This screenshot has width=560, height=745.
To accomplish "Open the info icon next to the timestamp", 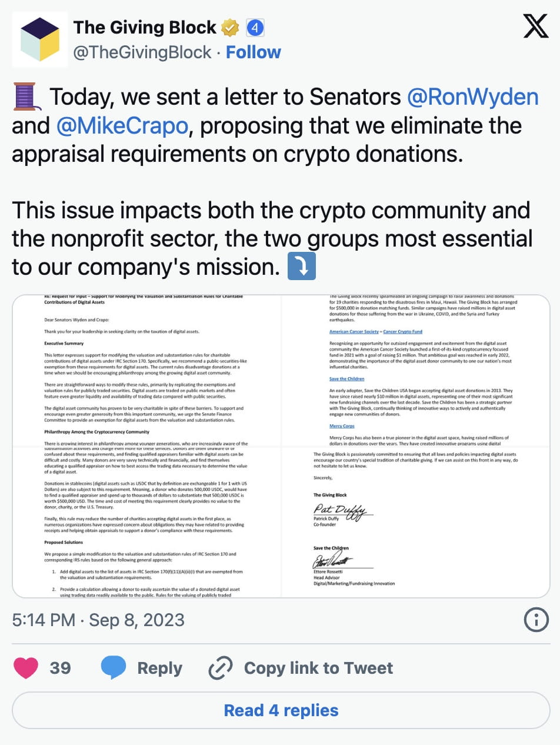I will [x=536, y=620].
